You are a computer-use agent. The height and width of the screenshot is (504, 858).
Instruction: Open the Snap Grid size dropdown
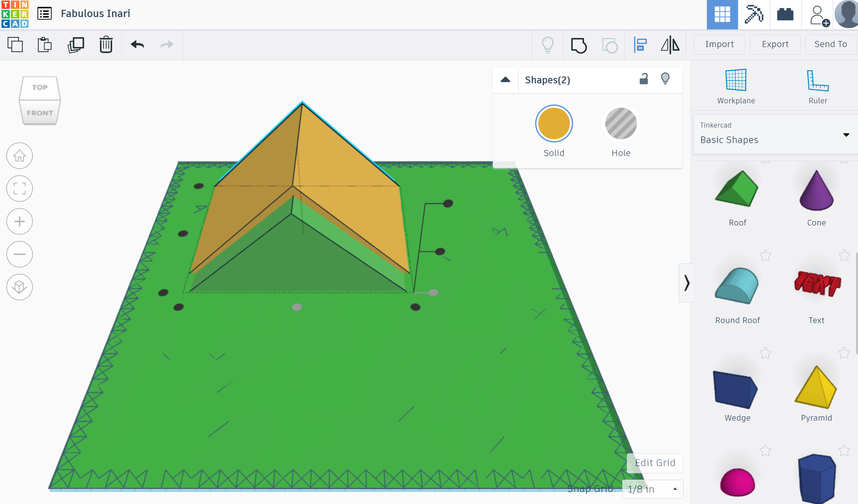click(652, 489)
